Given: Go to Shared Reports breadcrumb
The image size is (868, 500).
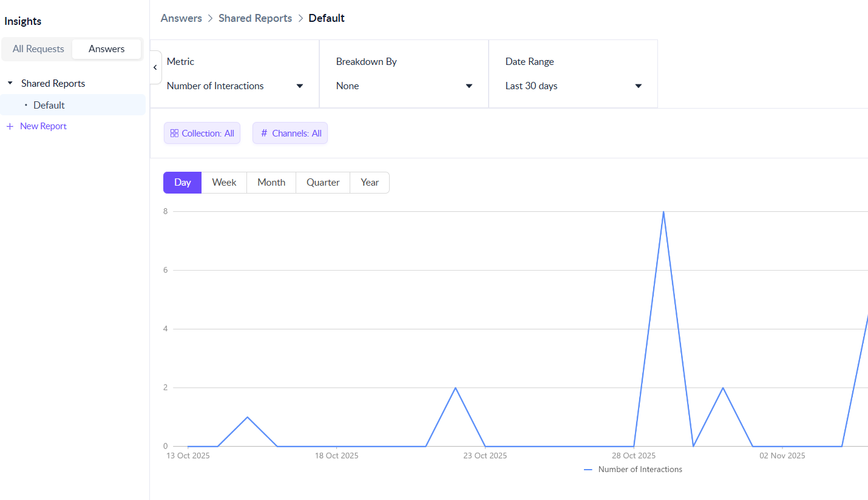Looking at the screenshot, I should (x=255, y=18).
